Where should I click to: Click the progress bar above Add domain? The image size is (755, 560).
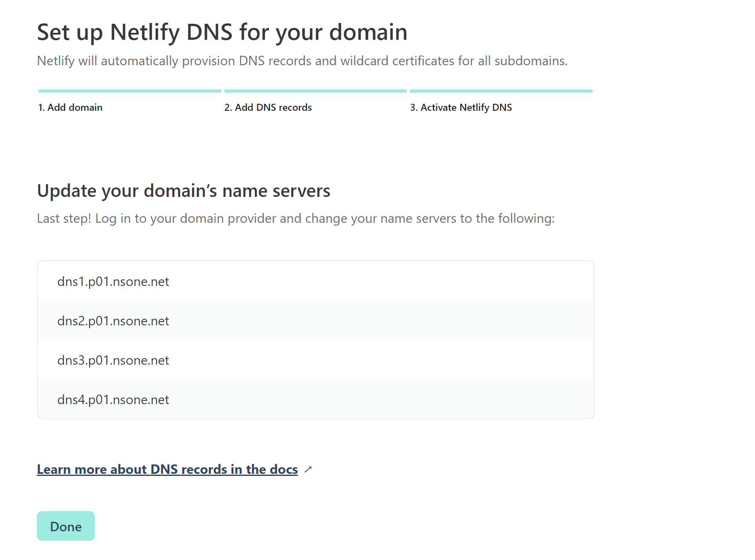pos(130,91)
